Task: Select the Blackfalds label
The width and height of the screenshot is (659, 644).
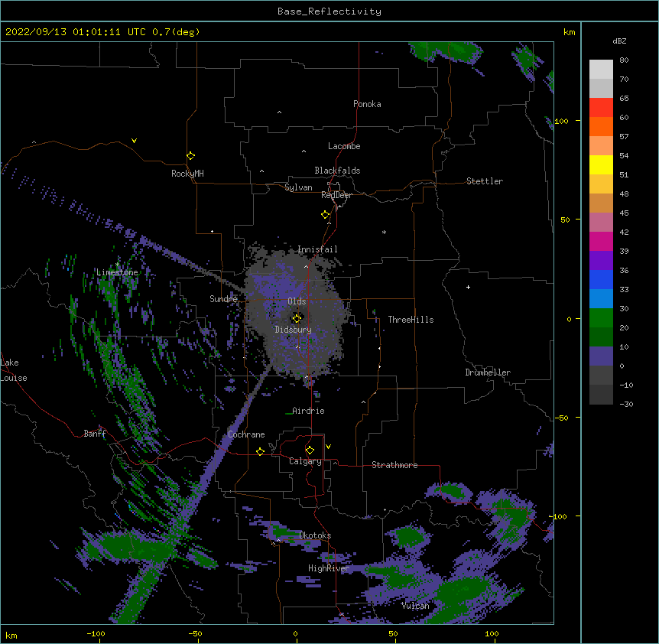Action: click(x=337, y=171)
